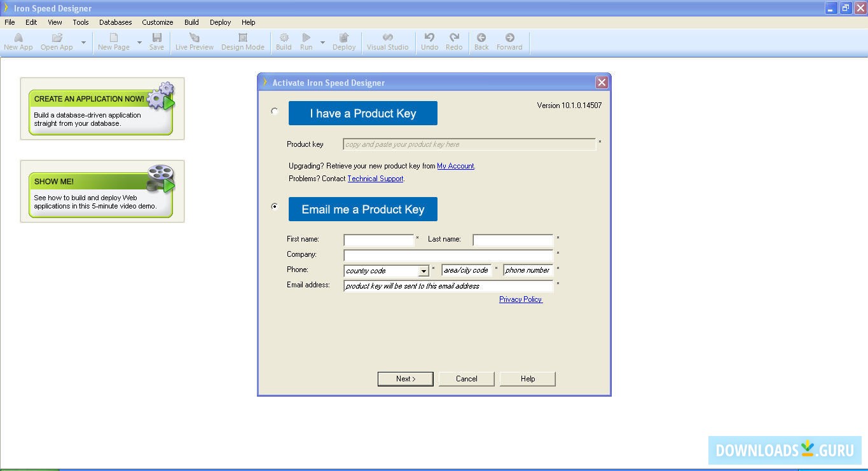Open the Databases menu
Image resolution: width=868 pixels, height=471 pixels.
(115, 22)
